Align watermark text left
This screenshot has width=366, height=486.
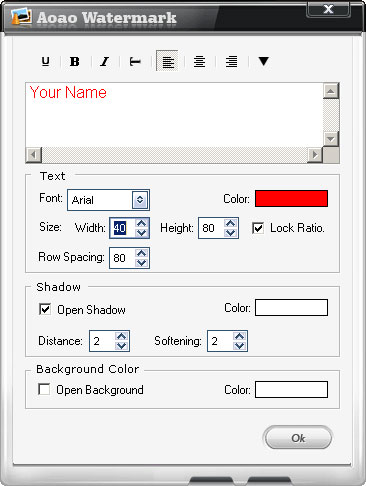coord(167,61)
